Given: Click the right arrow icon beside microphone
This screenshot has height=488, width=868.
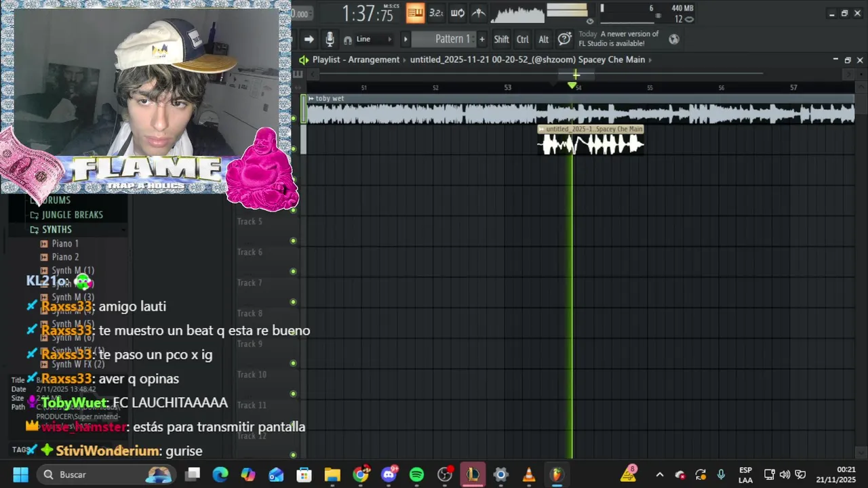Looking at the screenshot, I should pyautogui.click(x=309, y=39).
